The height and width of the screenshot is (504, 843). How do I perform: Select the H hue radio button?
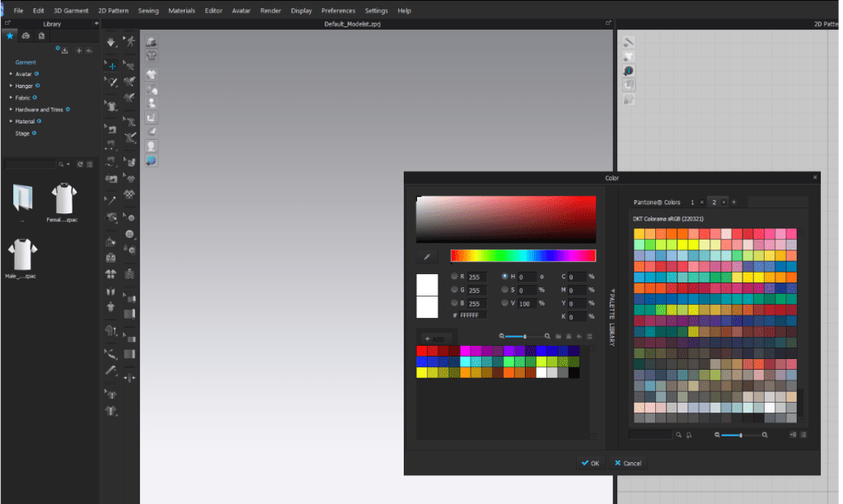[504, 278]
